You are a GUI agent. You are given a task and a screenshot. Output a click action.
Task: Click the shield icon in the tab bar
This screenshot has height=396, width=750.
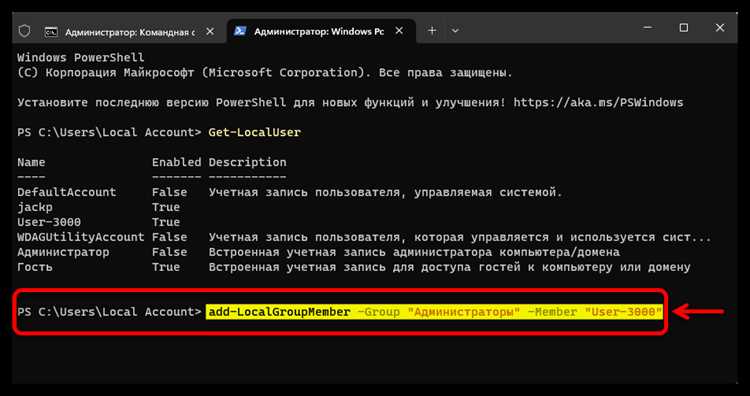(24, 31)
